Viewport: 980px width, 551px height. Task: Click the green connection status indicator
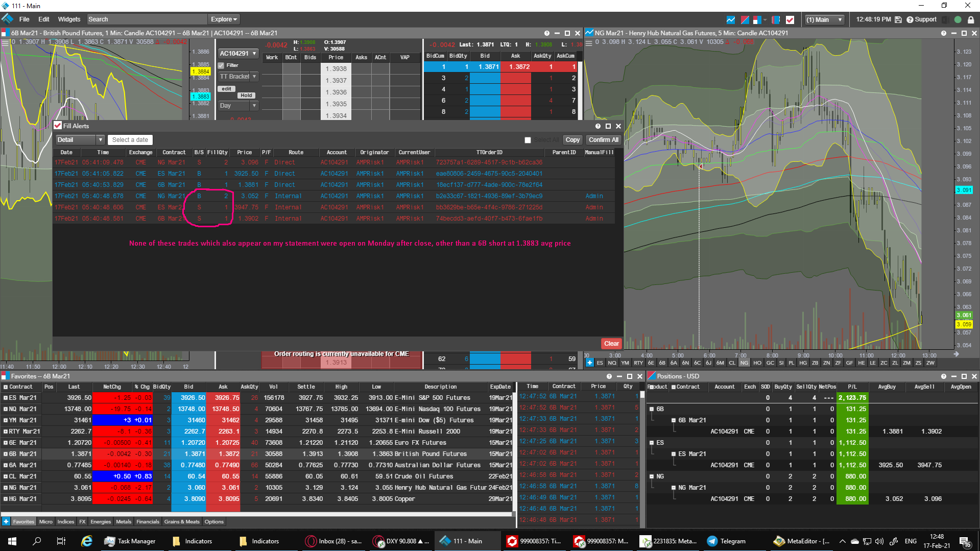click(958, 19)
